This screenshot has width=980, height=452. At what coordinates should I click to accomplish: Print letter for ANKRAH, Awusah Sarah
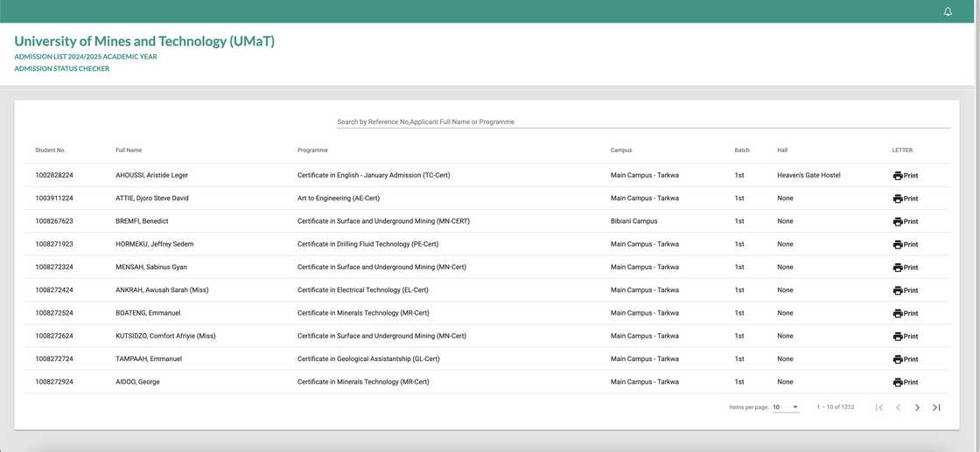906,290
